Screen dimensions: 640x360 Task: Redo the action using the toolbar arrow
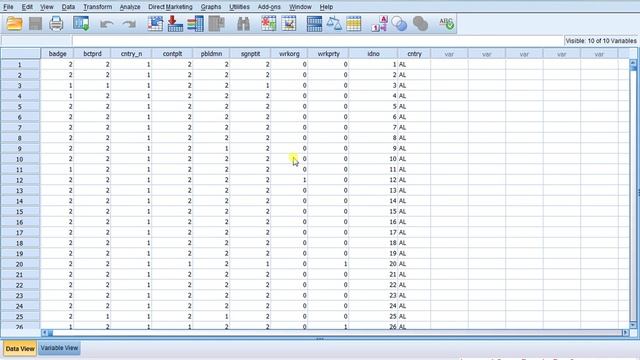click(129, 24)
